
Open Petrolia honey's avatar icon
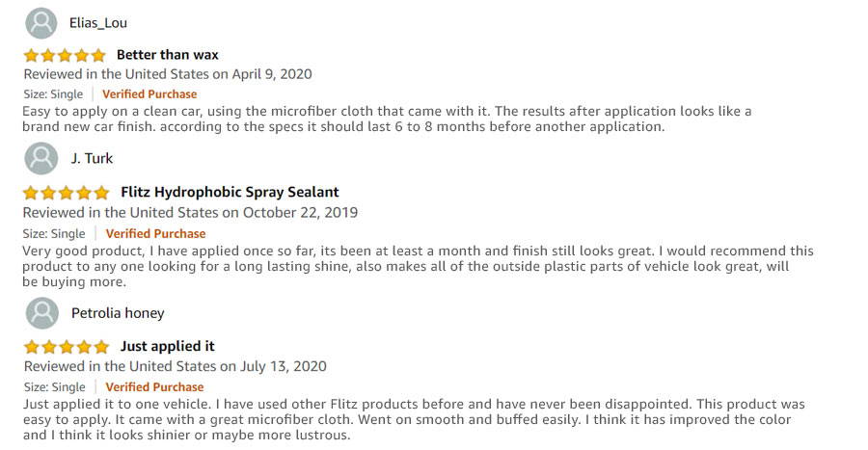pos(42,313)
